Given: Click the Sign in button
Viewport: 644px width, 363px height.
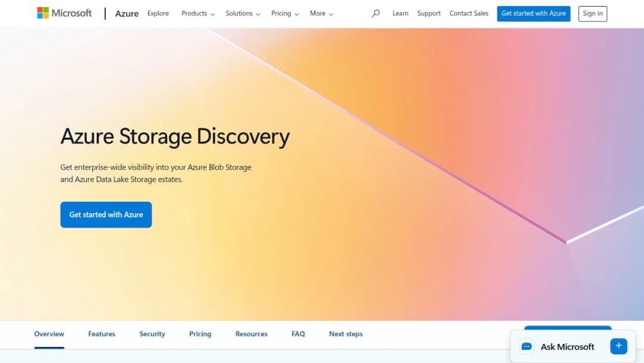Looking at the screenshot, I should click(x=593, y=14).
